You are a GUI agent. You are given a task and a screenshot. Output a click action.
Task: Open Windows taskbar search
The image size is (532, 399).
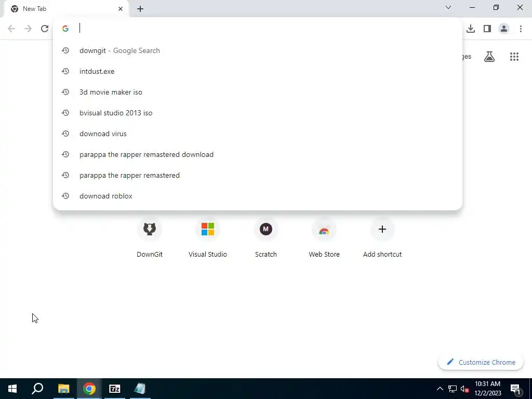tap(37, 389)
